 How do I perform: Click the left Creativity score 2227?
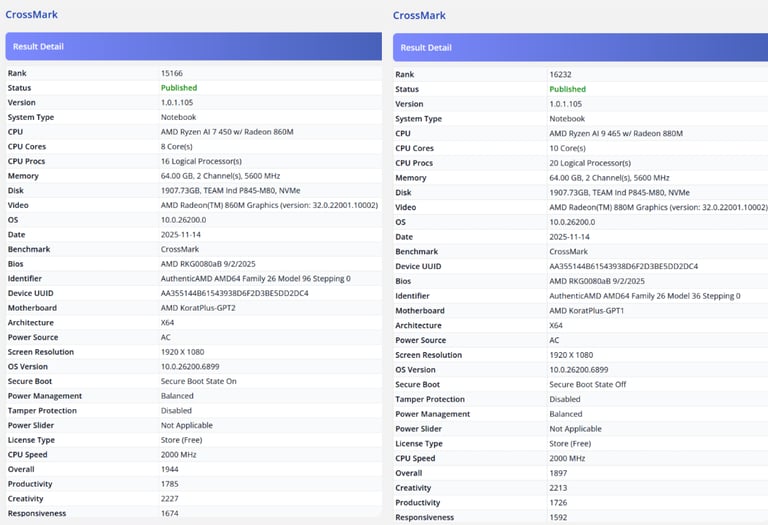(x=169, y=499)
